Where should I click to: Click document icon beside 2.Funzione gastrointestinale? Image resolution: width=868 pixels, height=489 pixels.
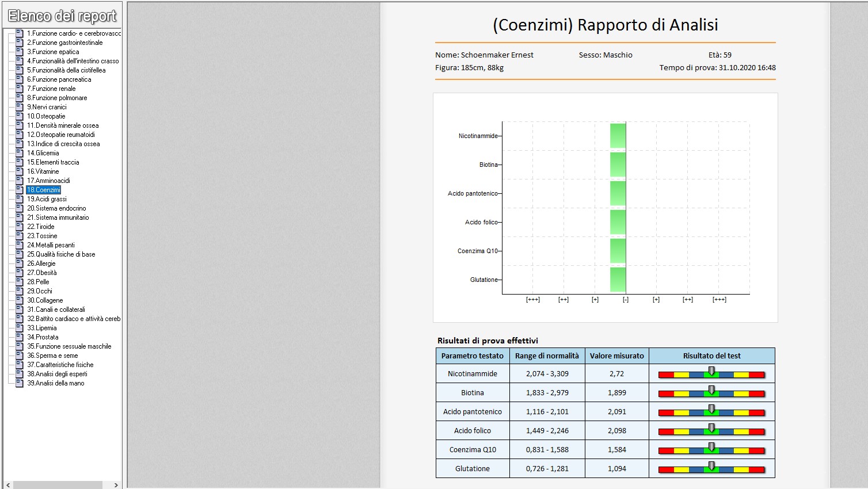[20, 43]
